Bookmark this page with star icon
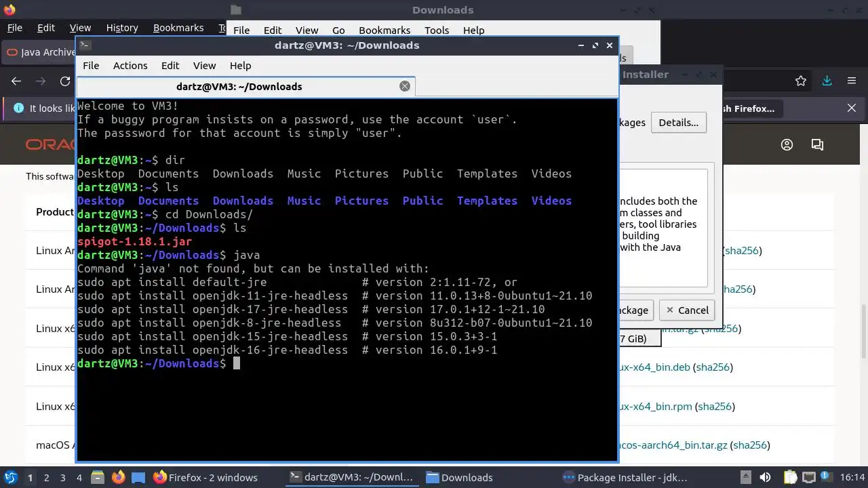 [x=801, y=81]
